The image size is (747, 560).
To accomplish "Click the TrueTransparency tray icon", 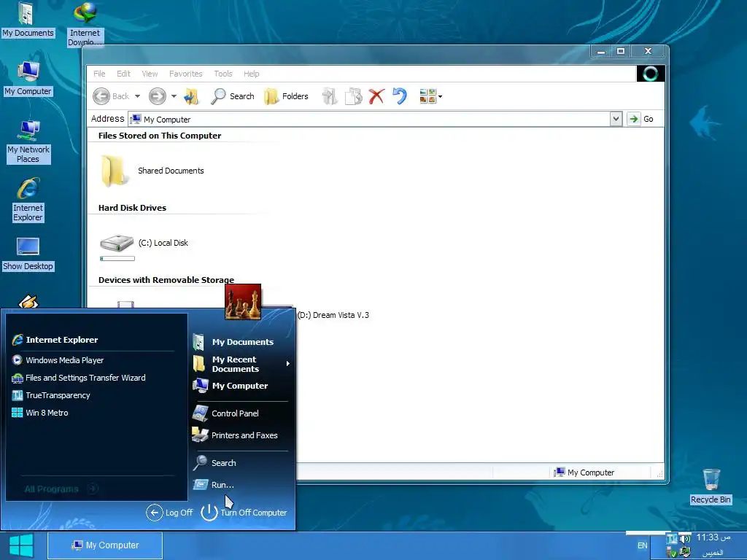I will 672,539.
